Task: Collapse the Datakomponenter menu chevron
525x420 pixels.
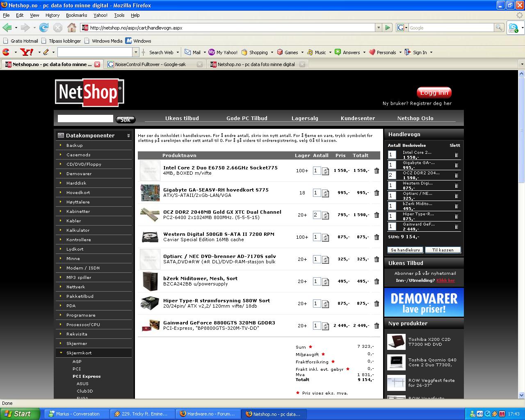Action: coord(128,135)
